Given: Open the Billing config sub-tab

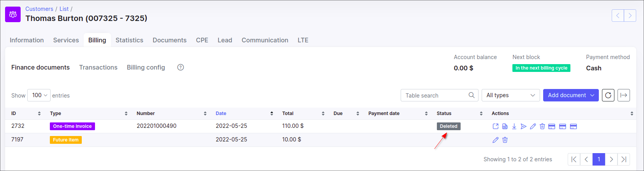Looking at the screenshot, I should 146,67.
